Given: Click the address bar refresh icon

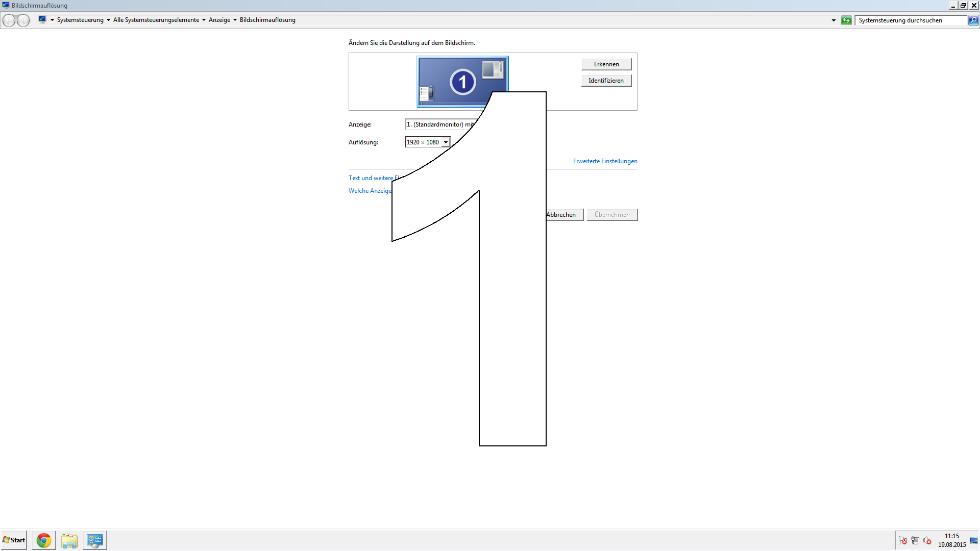Looking at the screenshot, I should pyautogui.click(x=846, y=20).
